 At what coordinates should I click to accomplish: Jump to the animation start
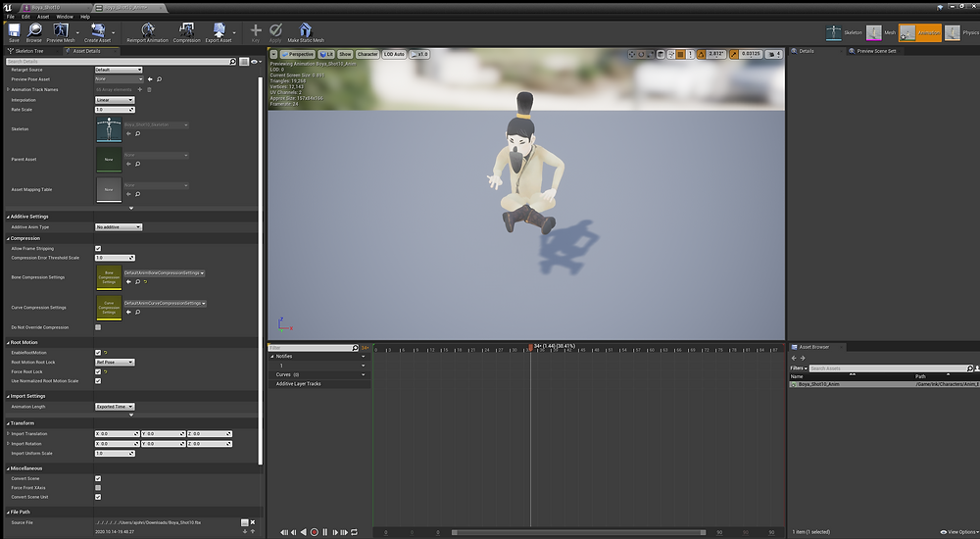pyautogui.click(x=284, y=532)
